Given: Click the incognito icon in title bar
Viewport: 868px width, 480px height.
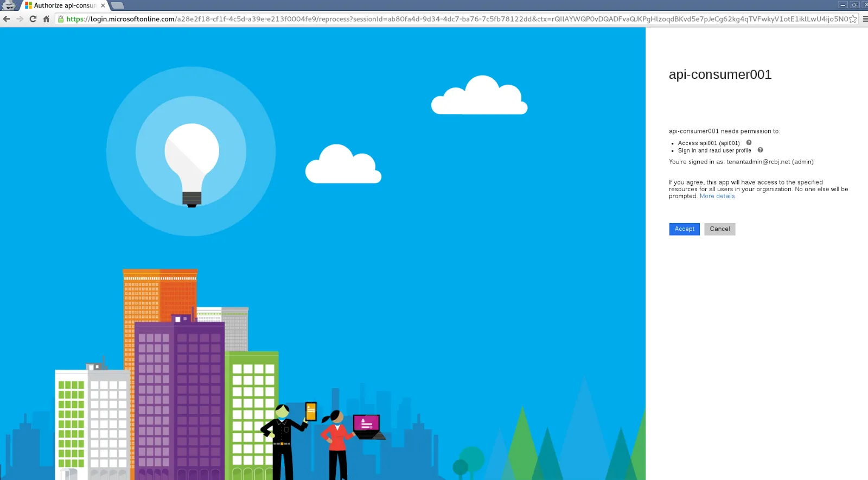Looking at the screenshot, I should [x=9, y=5].
